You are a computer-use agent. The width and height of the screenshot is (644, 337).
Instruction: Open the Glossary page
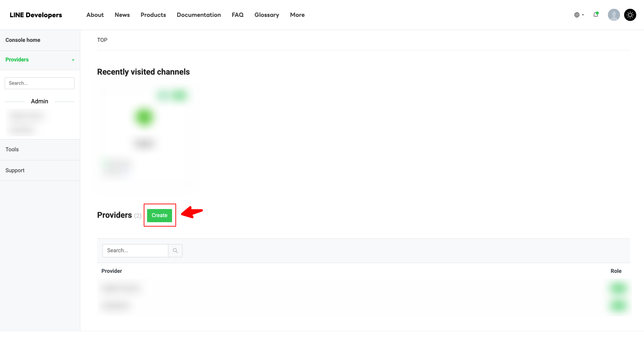coord(267,15)
